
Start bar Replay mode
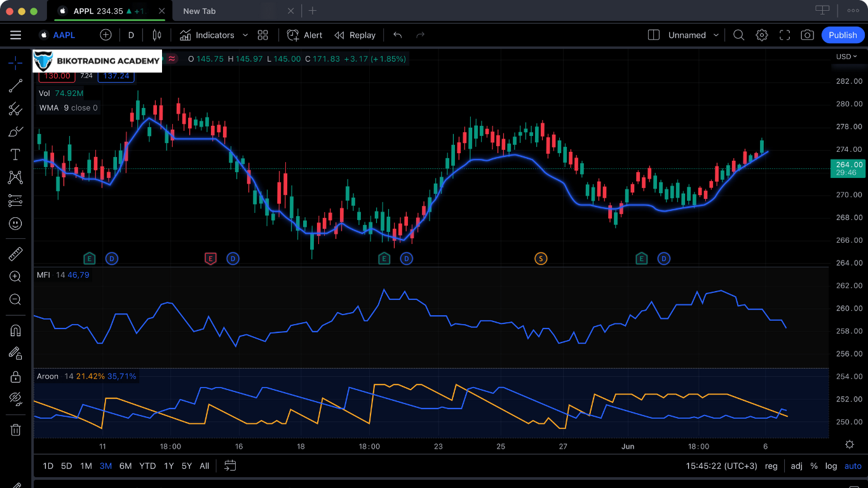355,35
